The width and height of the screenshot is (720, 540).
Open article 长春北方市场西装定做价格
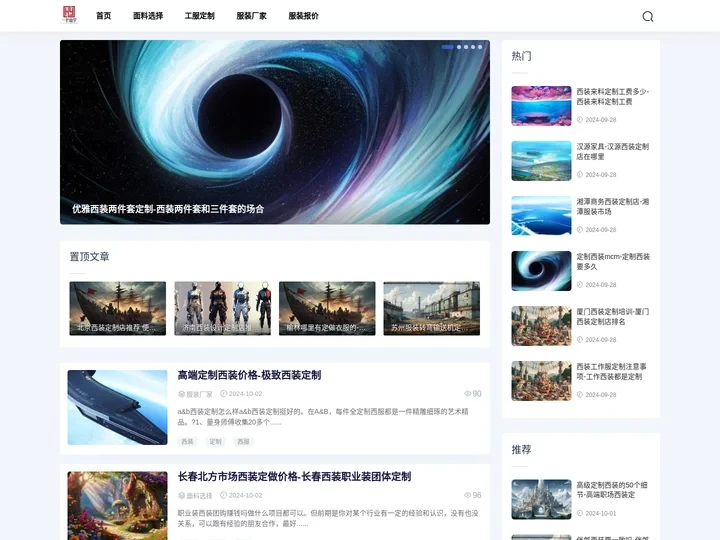pos(294,477)
